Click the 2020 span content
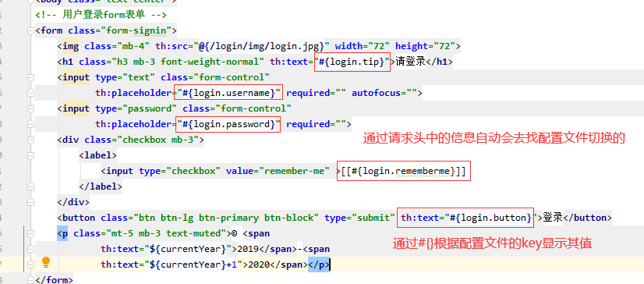Image resolution: width=644 pixels, height=284 pixels. pyautogui.click(x=259, y=264)
